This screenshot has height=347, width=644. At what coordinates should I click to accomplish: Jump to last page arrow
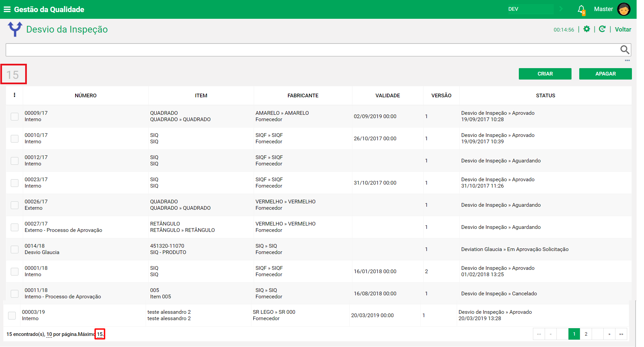pyautogui.click(x=621, y=334)
